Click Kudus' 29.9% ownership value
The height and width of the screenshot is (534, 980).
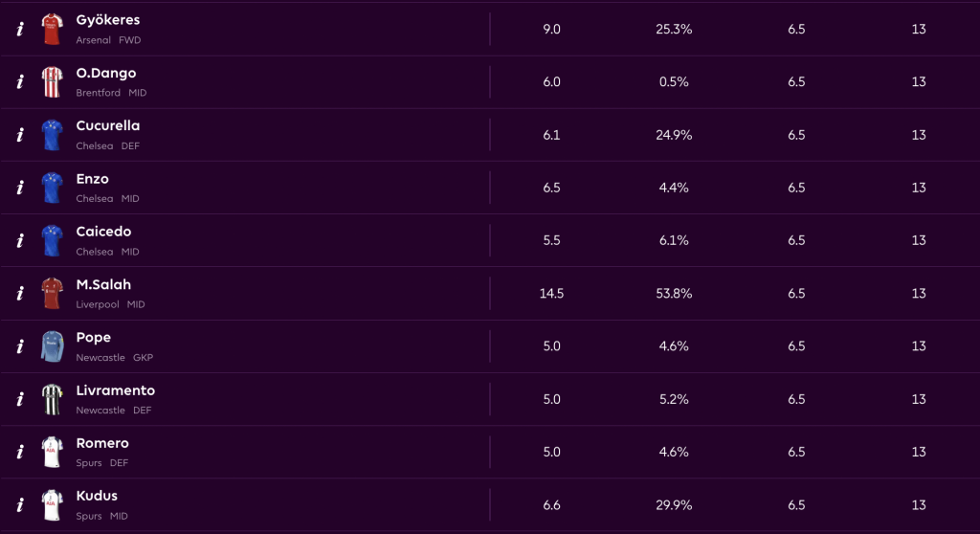tap(674, 505)
